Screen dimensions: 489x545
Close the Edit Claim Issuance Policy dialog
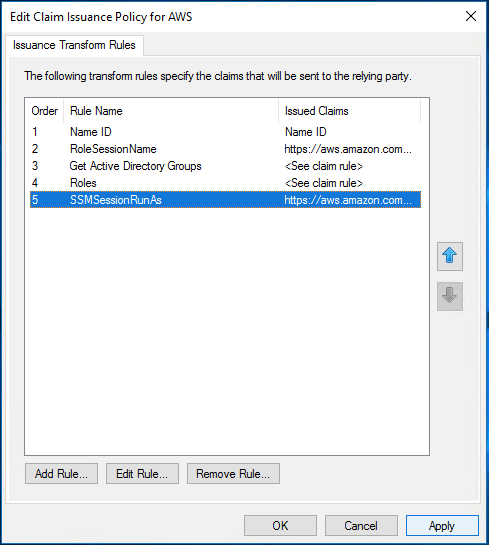tap(471, 16)
